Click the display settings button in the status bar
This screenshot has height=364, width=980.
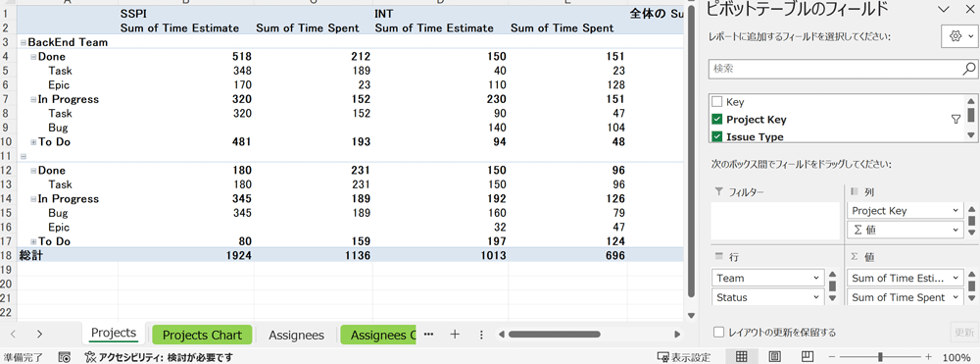pyautogui.click(x=684, y=357)
